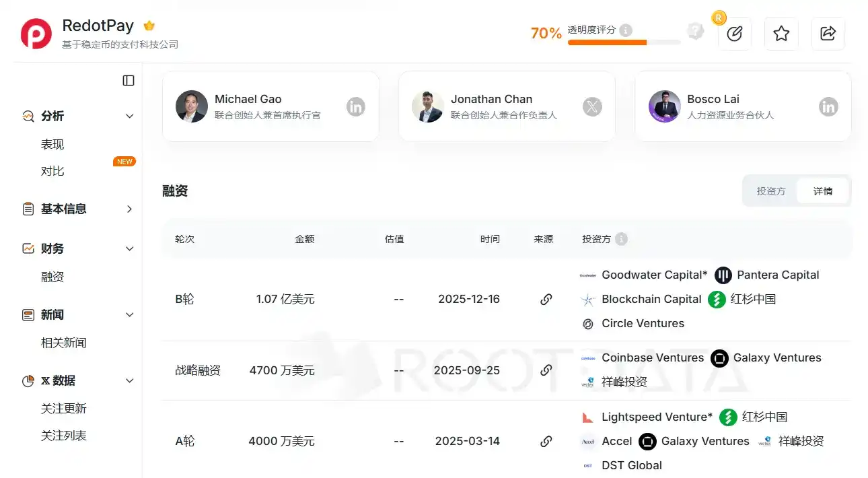Click the R avatar badge at top right

(719, 18)
